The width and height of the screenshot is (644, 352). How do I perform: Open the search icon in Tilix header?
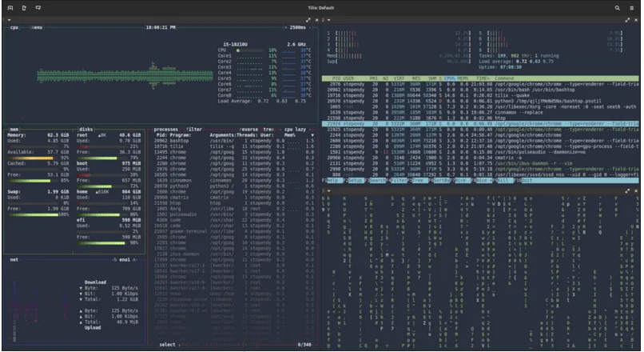(618, 6)
